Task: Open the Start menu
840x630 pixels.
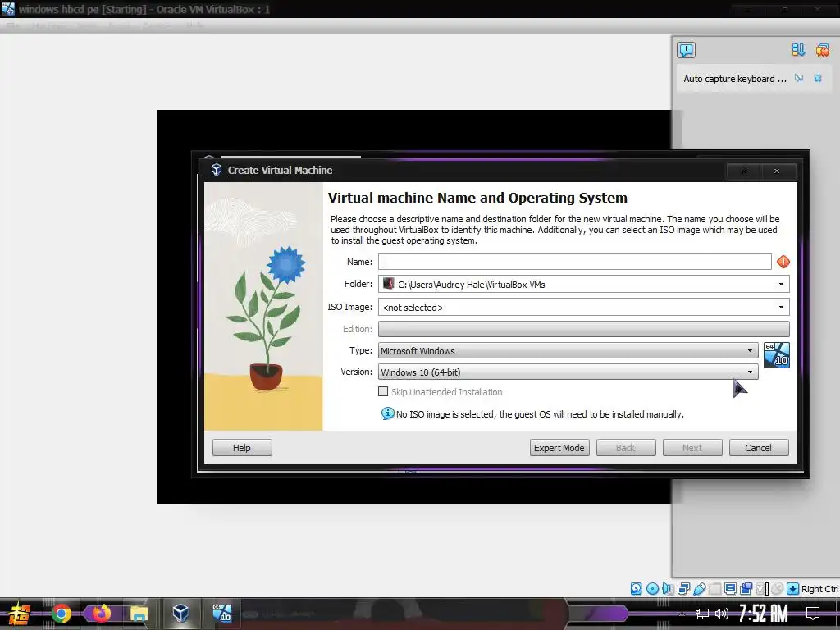Action: tap(20, 614)
